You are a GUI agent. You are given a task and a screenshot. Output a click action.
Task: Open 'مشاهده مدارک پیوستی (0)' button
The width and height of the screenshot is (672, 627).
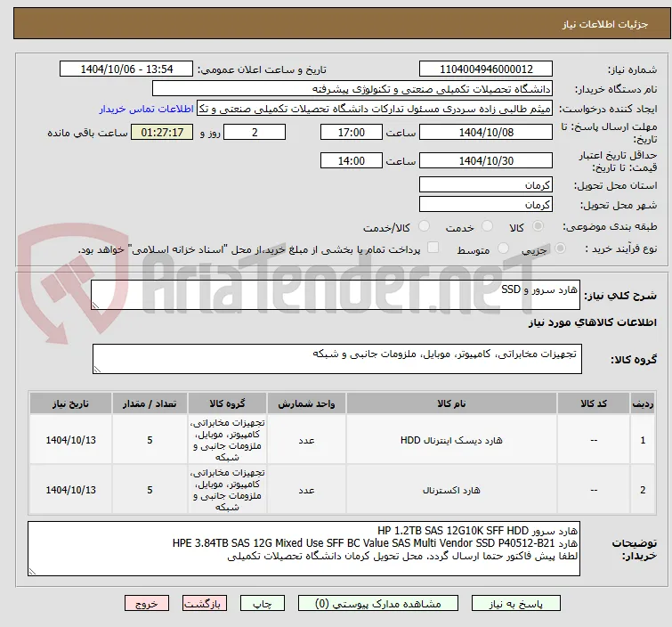pos(378,604)
